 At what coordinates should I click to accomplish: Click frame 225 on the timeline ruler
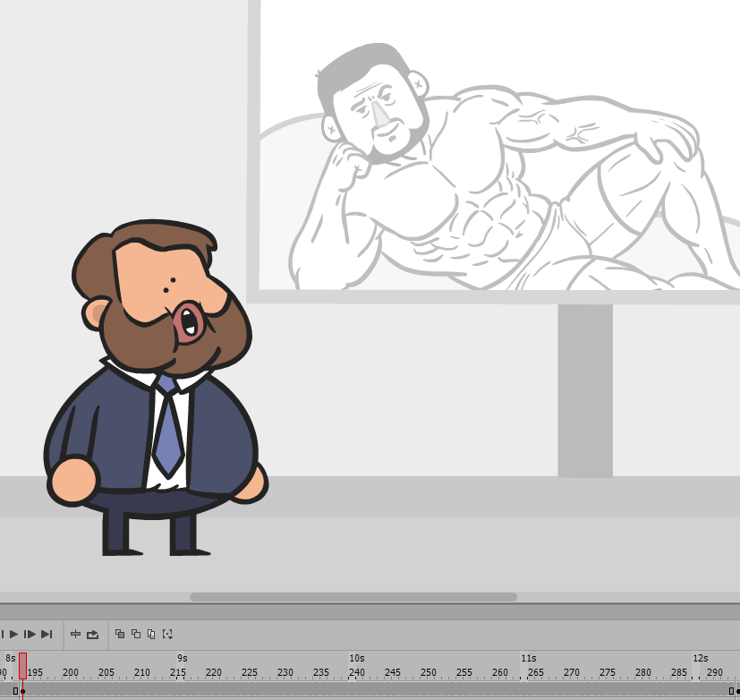pos(249,672)
